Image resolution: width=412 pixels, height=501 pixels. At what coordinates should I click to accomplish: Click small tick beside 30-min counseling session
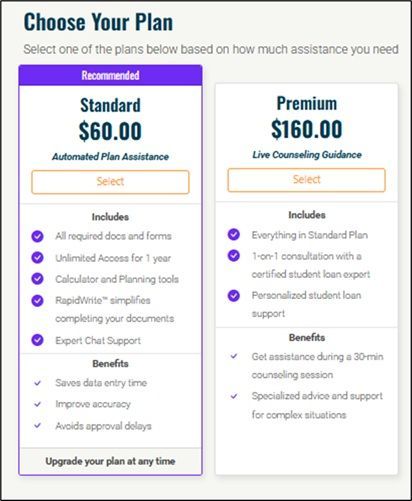coord(234,356)
